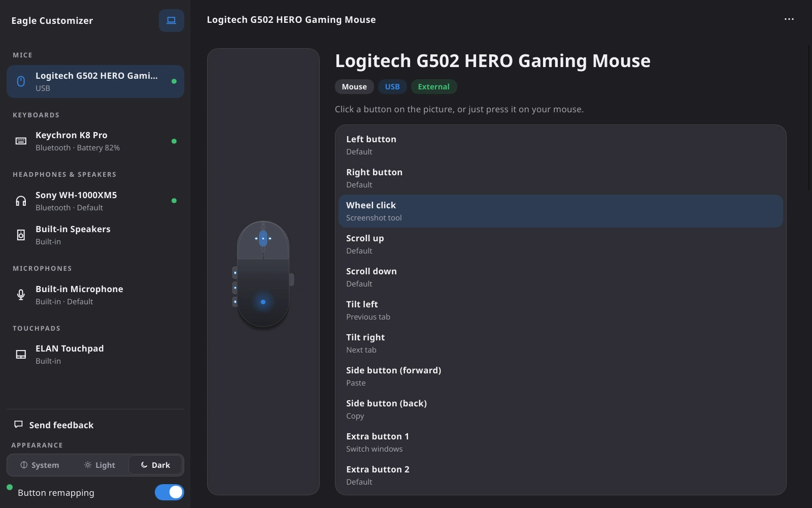Click the top side button on mouse picture
Viewport: 812px width, 508px height.
tap(235, 273)
